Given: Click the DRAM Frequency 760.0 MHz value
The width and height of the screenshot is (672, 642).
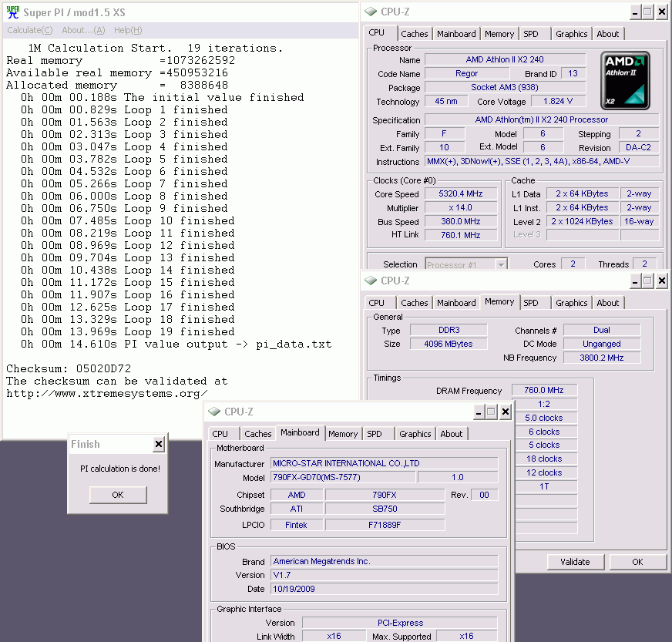Looking at the screenshot, I should pyautogui.click(x=544, y=390).
